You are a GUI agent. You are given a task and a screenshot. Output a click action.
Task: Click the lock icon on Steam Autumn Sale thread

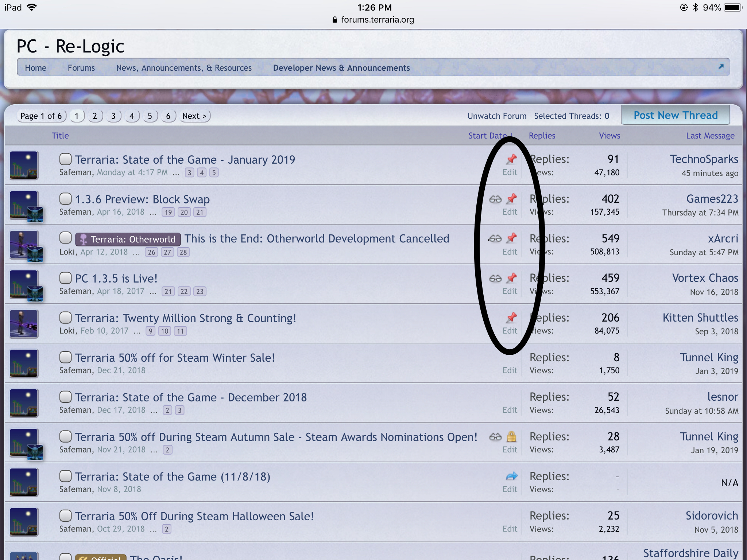point(512,436)
